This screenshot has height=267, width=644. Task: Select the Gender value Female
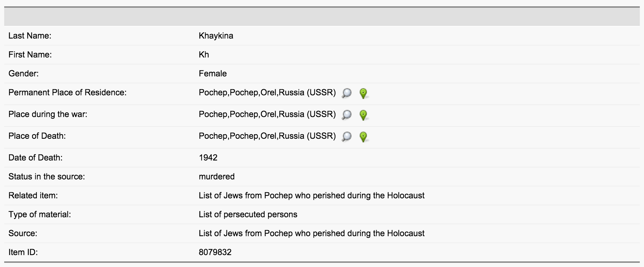(213, 74)
